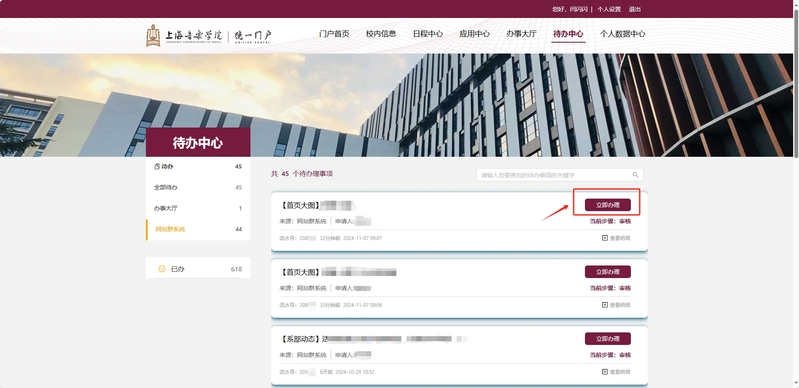799x388 pixels.
Task: Click 退出 to log out
Action: click(x=635, y=9)
